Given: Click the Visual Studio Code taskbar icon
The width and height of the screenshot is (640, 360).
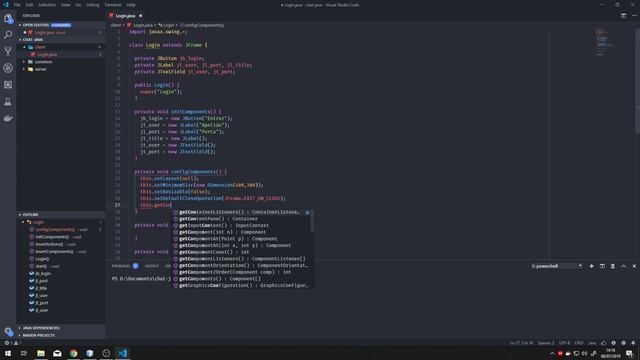Looking at the screenshot, I should coord(122,353).
